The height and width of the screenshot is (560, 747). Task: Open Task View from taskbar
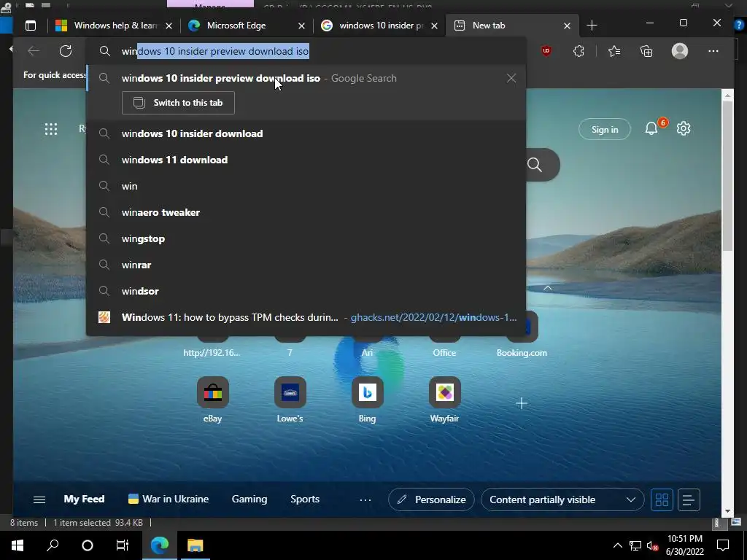123,545
